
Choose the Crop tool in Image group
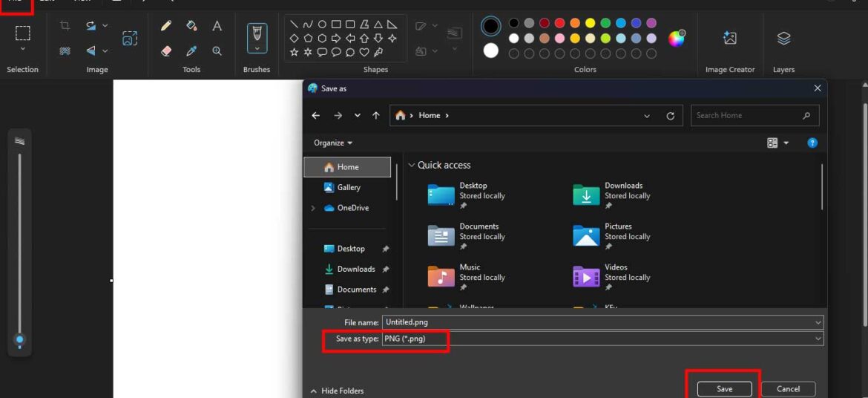(x=65, y=25)
